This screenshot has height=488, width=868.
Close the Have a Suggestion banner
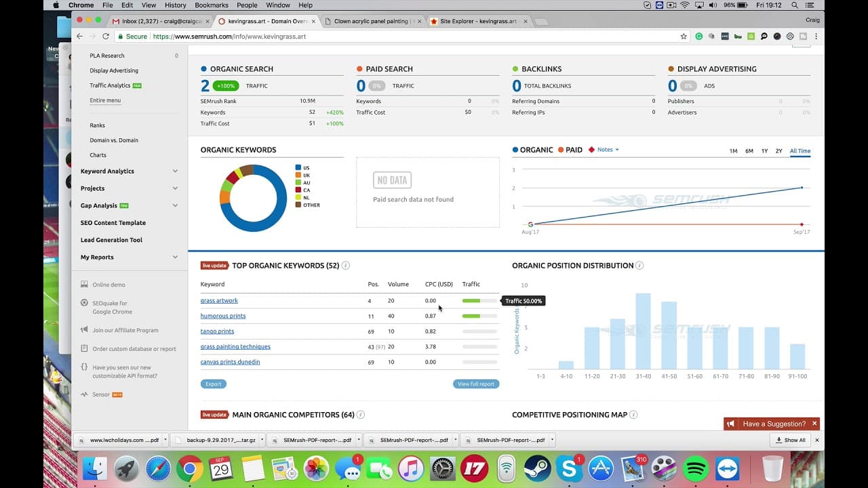pyautogui.click(x=814, y=424)
